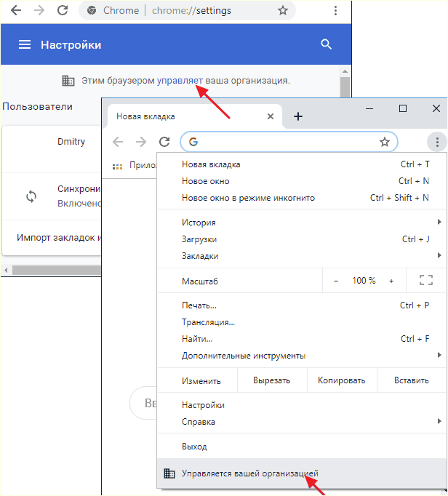Screen dimensions: 448x496
Task: Minimize the New Tab Chrome window
Action: point(369,109)
